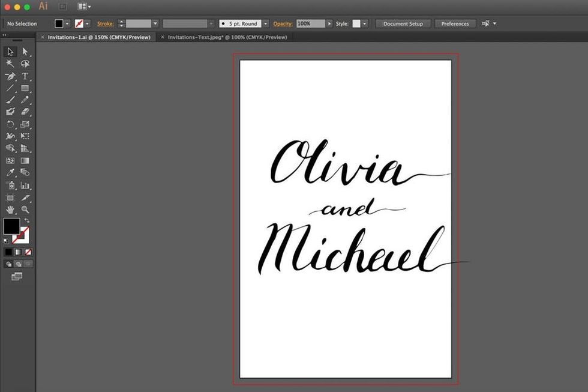
Task: Set paint to None mode
Action: 28,252
